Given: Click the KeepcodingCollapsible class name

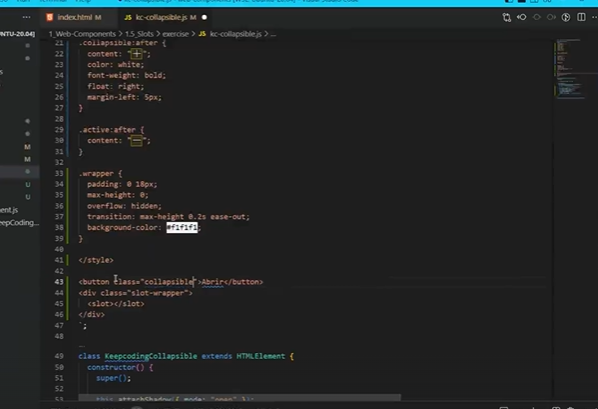Looking at the screenshot, I should coord(151,356).
